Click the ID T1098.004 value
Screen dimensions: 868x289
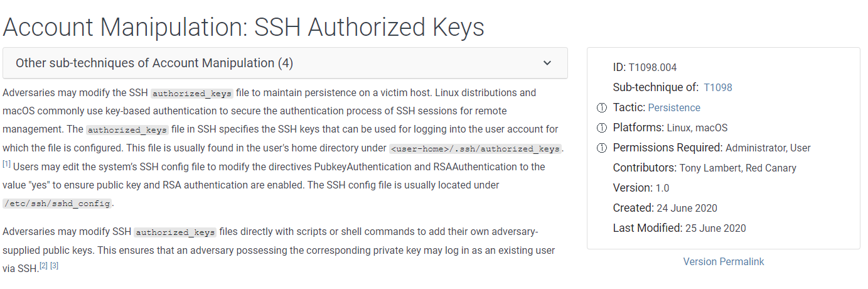(x=653, y=68)
